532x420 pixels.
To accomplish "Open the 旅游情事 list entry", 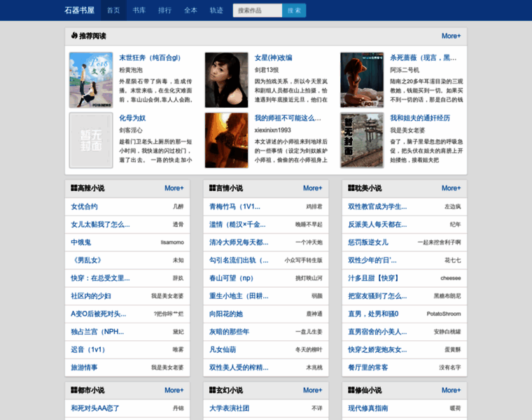I will pyautogui.click(x=84, y=367).
